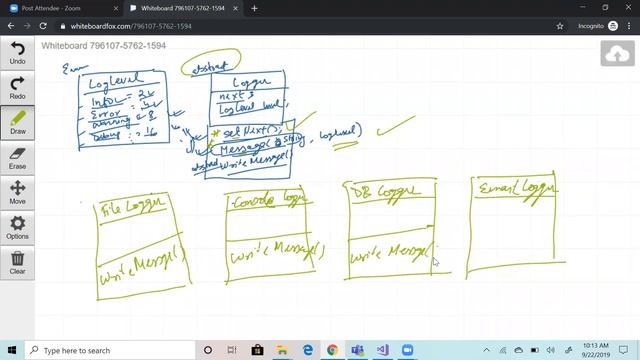
Task: Minimize the Chrome window
Action: pos(582,7)
